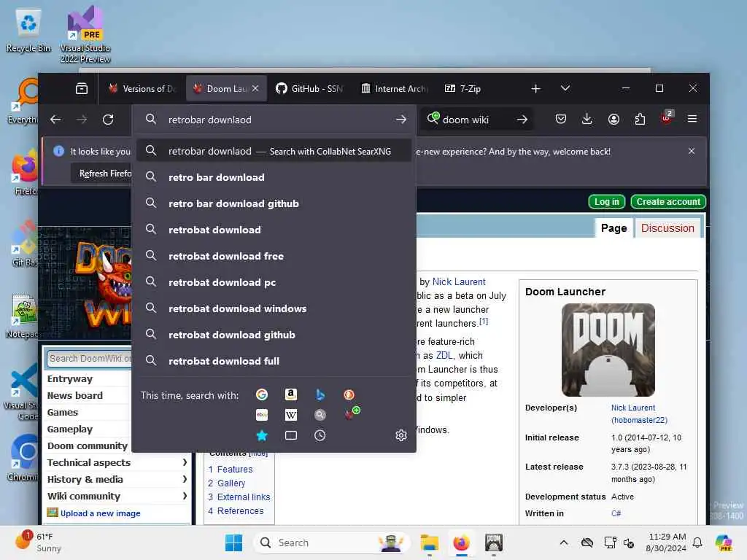Search open tabs icon
747x560 pixels.
(290, 435)
